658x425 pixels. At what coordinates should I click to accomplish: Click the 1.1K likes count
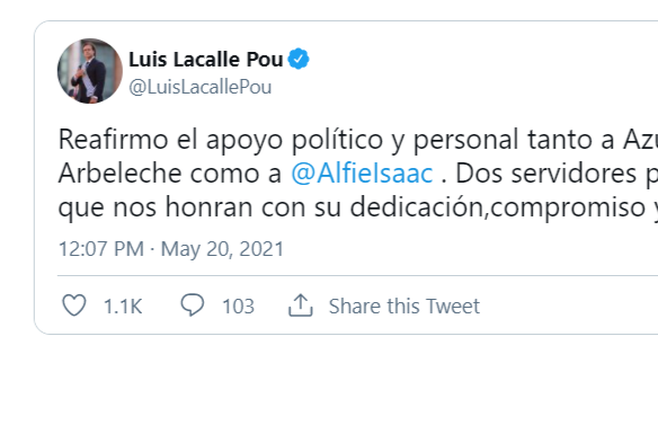click(122, 306)
